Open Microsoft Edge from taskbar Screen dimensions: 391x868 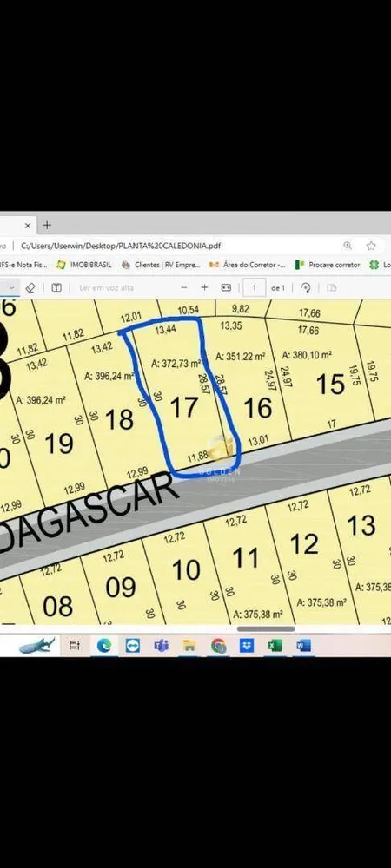tap(103, 646)
